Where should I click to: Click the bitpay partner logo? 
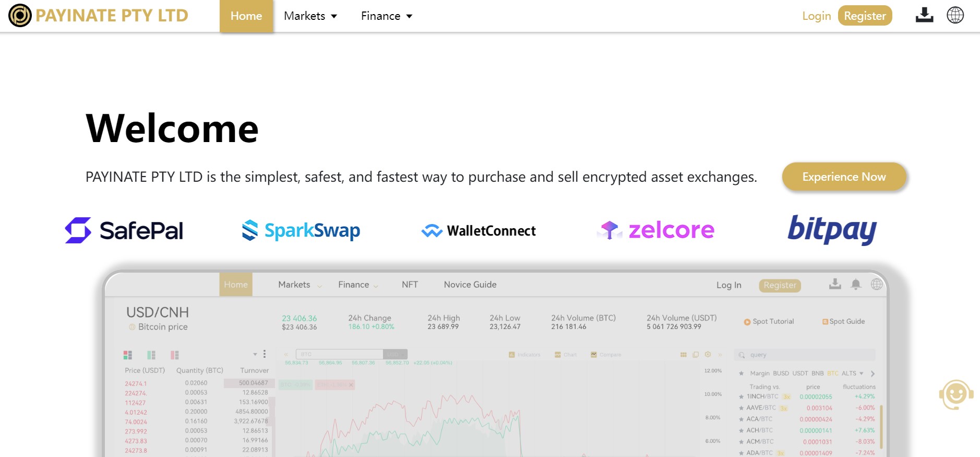832,230
